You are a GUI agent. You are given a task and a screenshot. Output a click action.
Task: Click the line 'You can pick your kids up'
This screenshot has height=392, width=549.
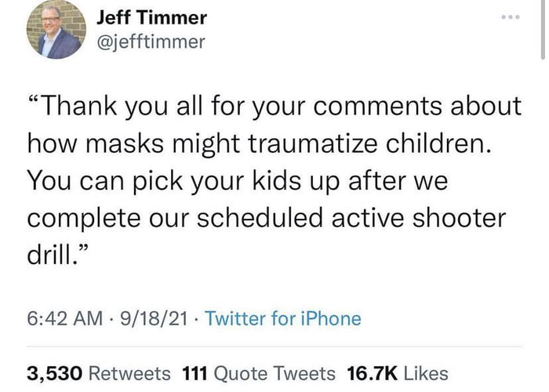pyautogui.click(x=183, y=181)
